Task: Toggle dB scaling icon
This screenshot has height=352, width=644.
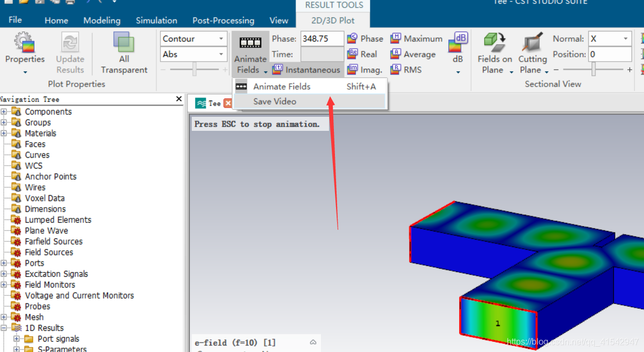Action: [x=458, y=42]
